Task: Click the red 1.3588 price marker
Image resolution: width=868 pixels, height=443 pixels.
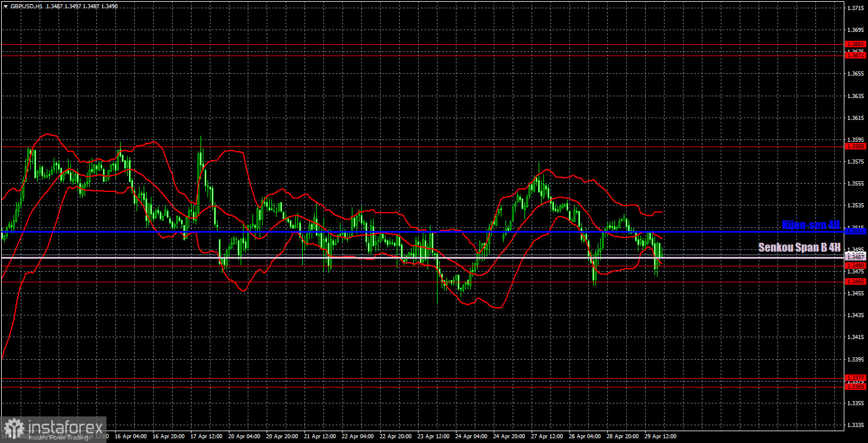Action: pyautogui.click(x=856, y=147)
